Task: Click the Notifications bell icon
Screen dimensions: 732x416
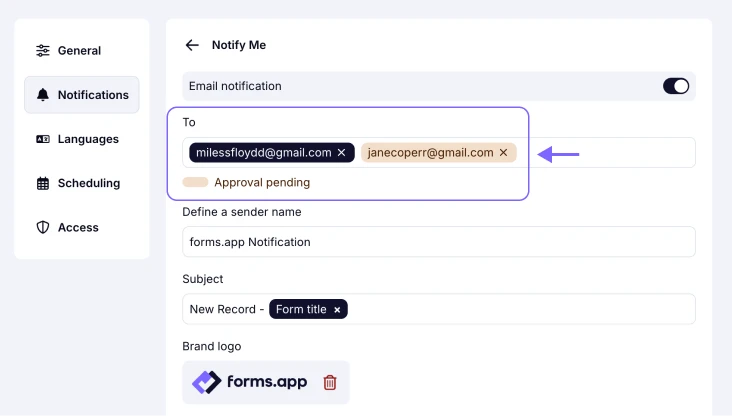Action: [43, 95]
